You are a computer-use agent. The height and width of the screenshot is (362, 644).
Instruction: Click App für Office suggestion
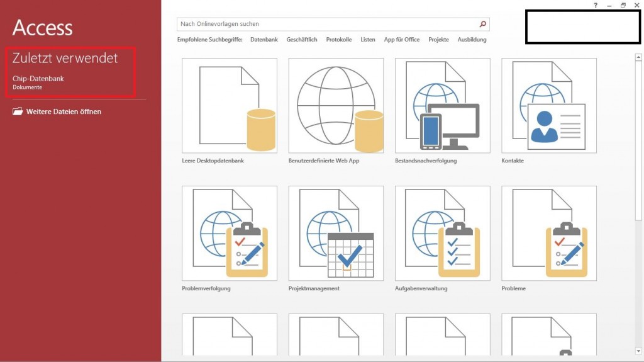402,40
